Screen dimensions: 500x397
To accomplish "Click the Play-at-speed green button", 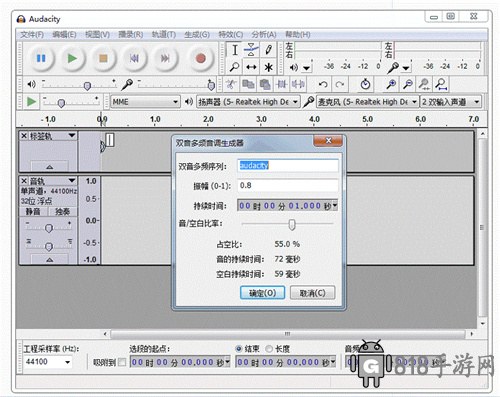I will tap(31, 101).
